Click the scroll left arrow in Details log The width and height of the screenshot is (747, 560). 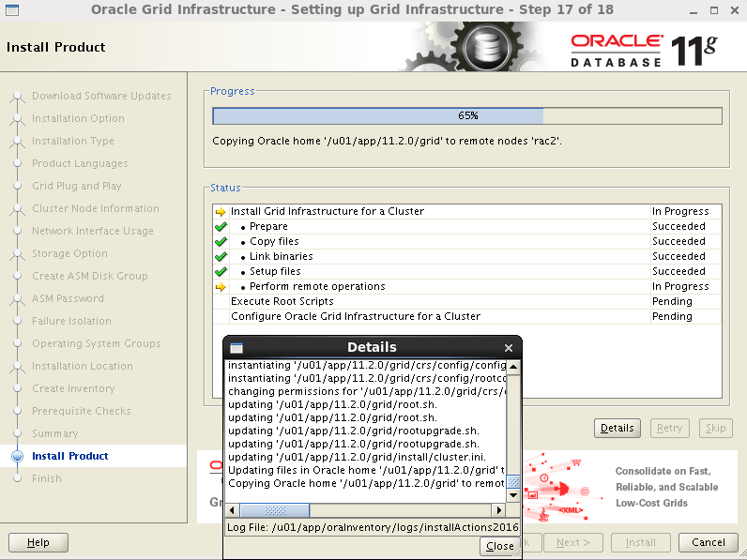[232, 510]
